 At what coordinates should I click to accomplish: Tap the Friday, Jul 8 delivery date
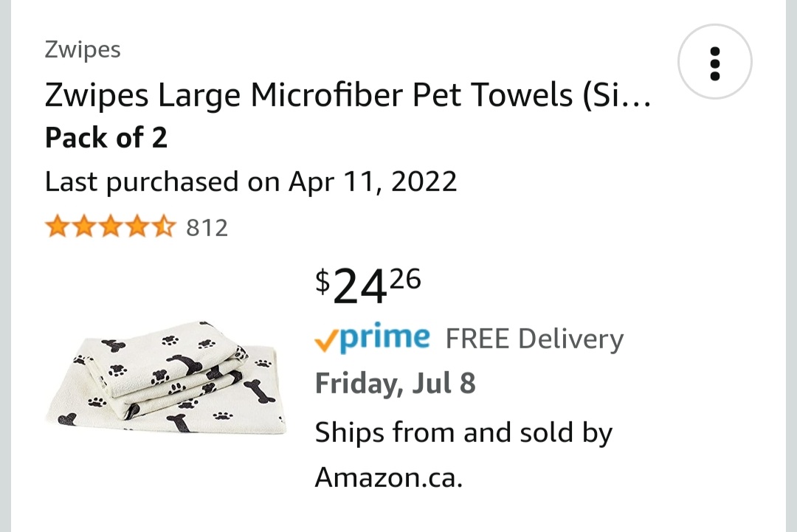pos(396,384)
